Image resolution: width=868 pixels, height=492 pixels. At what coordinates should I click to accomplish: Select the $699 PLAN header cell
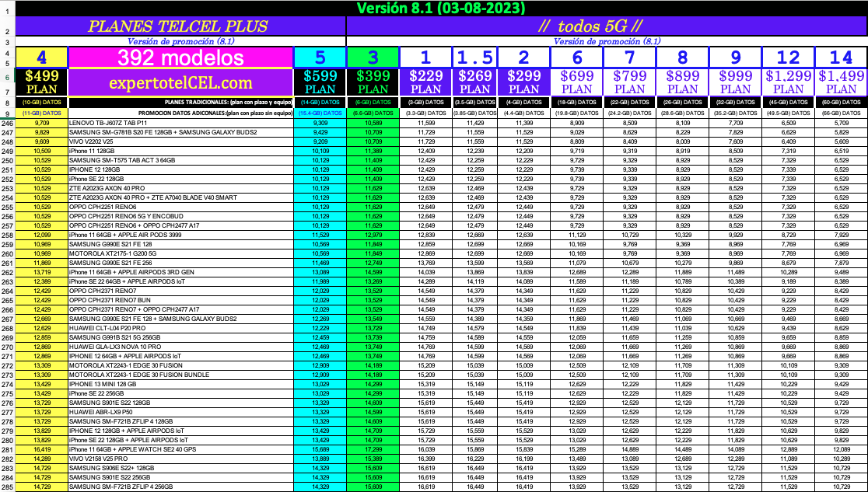576,82
